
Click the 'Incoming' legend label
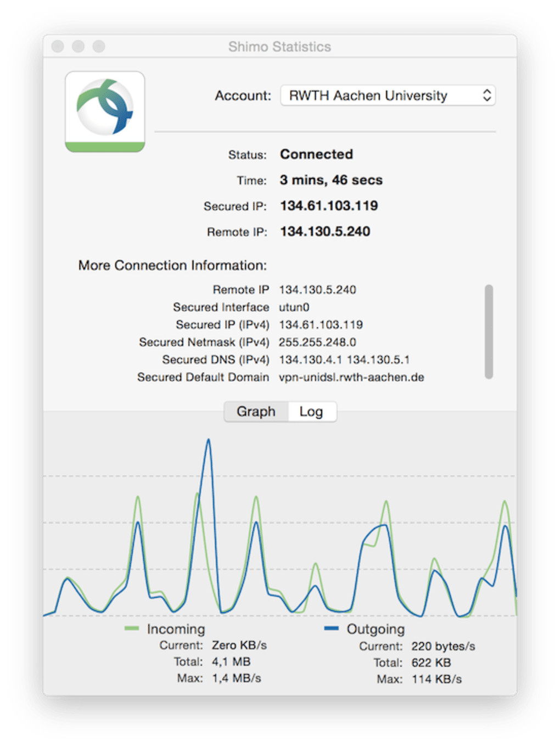tap(176, 629)
